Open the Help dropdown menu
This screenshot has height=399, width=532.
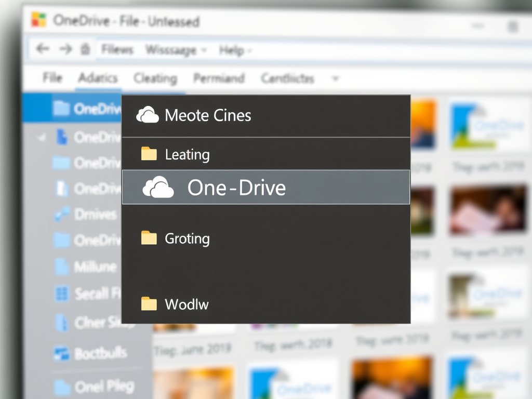235,51
